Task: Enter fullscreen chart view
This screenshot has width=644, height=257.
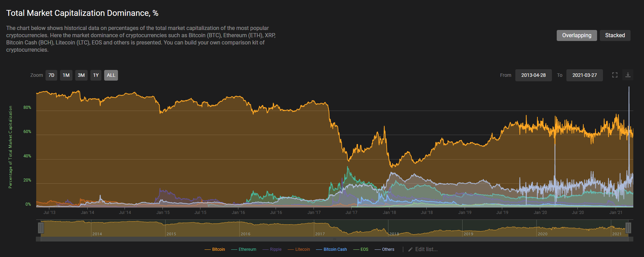Action: [x=615, y=75]
